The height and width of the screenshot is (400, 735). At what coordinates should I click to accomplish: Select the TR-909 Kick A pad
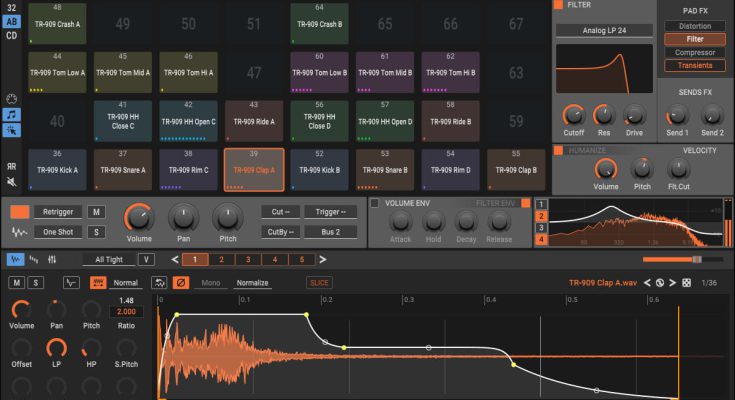pos(58,170)
